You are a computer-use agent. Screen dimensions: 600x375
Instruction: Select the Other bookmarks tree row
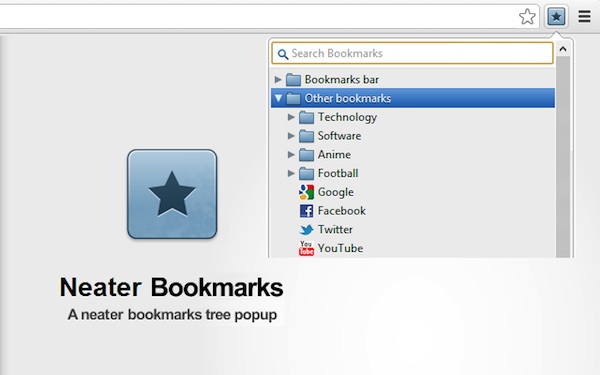pyautogui.click(x=413, y=98)
